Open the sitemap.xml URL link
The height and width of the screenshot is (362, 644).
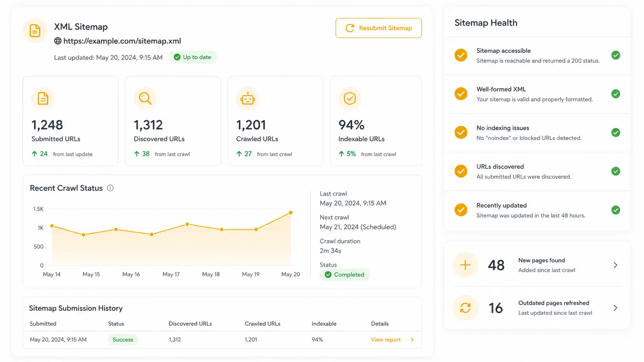click(122, 41)
